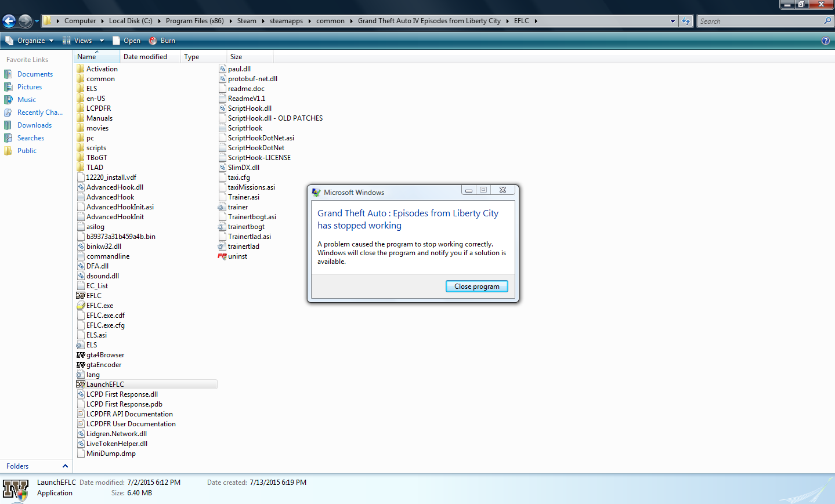
Task: Navigate to Program Files (x86) in breadcrumb
Action: 194,21
